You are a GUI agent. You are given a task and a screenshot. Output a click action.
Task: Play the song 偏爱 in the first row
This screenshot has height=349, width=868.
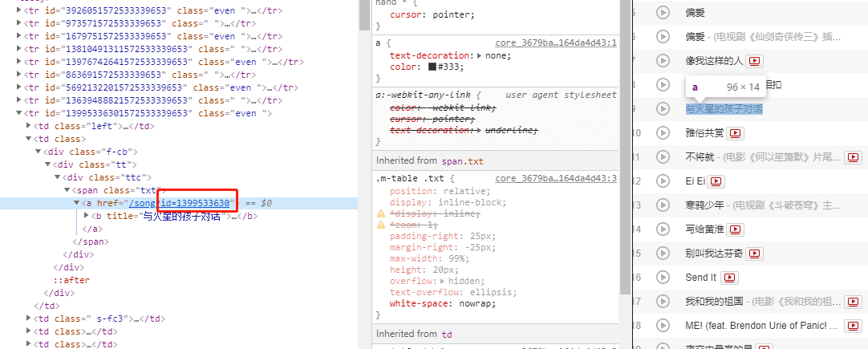[x=663, y=13]
